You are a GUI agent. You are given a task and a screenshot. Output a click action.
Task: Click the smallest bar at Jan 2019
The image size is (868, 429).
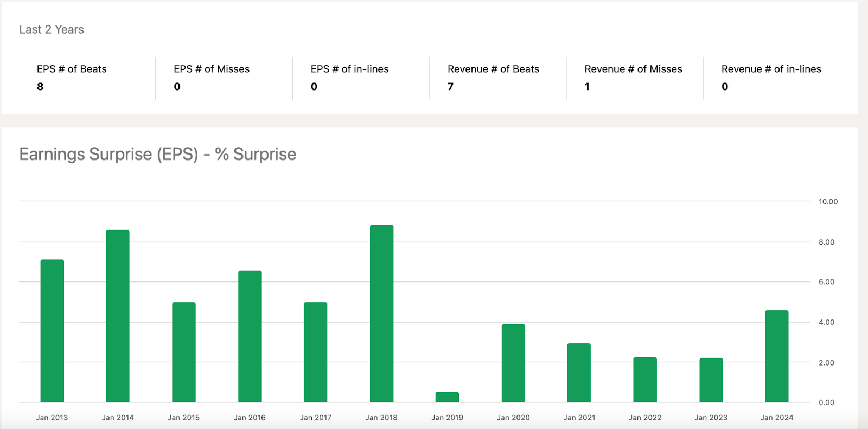(447, 397)
